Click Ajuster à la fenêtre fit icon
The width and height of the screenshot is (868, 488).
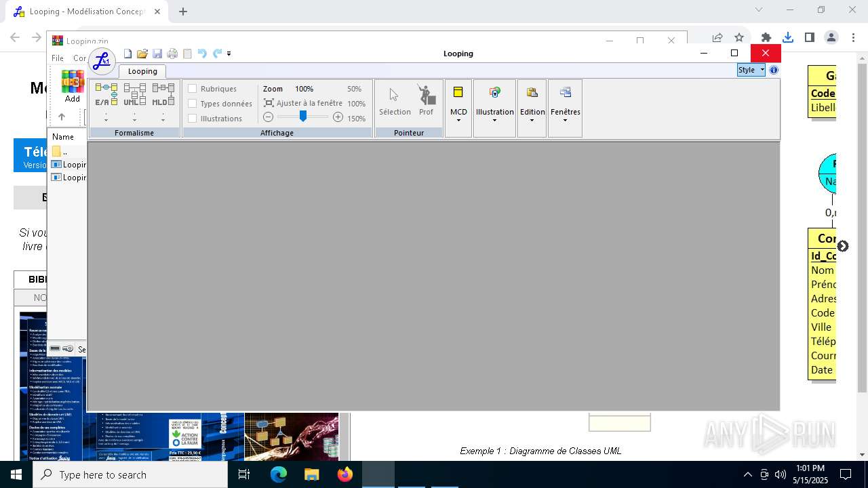pyautogui.click(x=269, y=103)
